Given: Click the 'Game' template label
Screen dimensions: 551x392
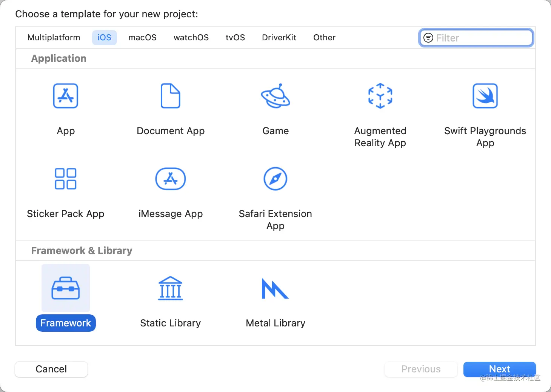Looking at the screenshot, I should point(275,131).
